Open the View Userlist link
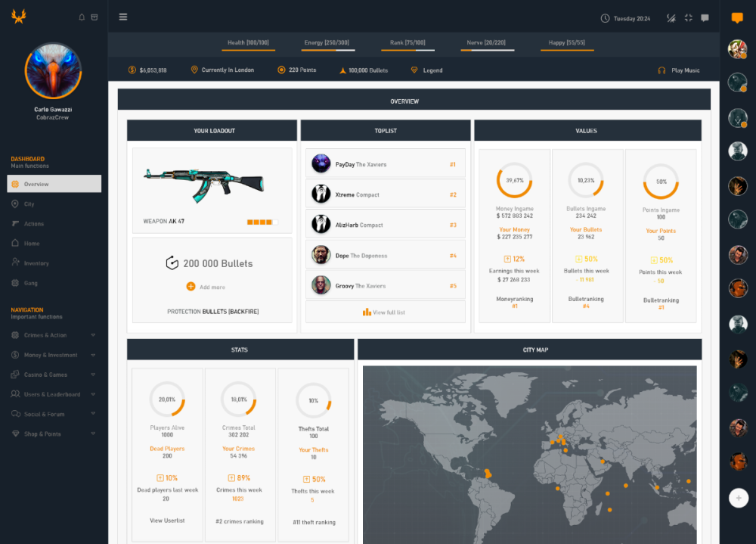 pyautogui.click(x=166, y=521)
